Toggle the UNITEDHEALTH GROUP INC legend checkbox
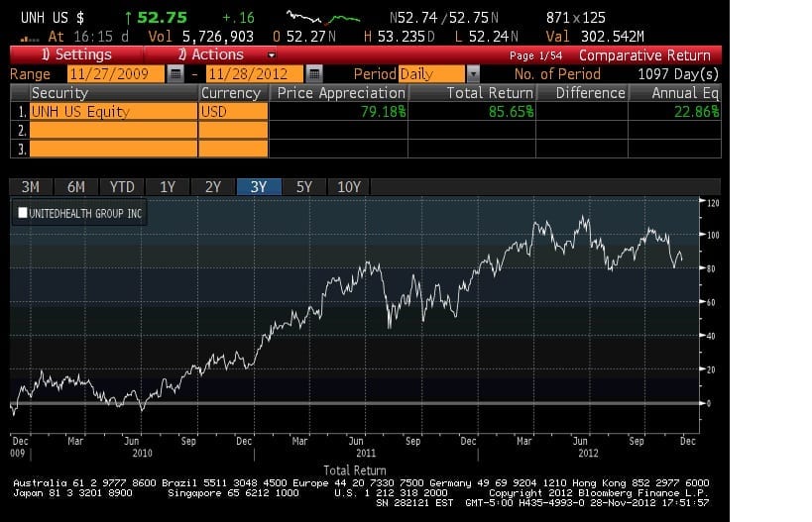The image size is (812, 522). tap(23, 213)
